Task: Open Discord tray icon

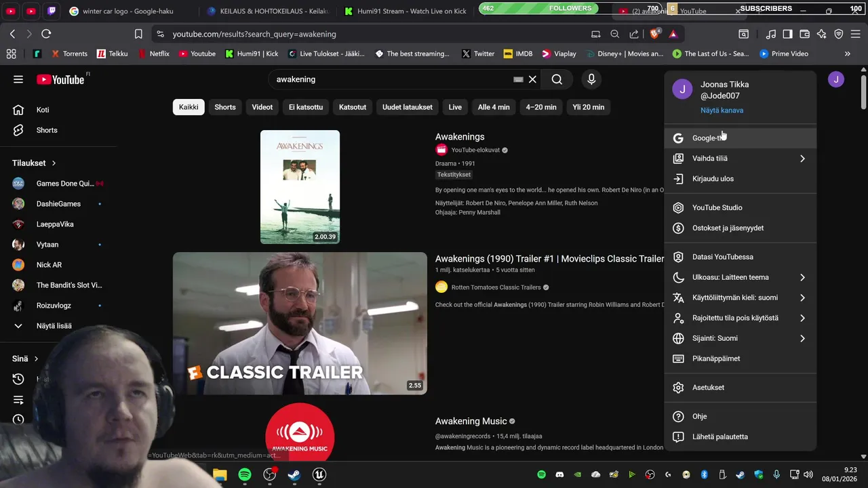Action: tap(559, 474)
